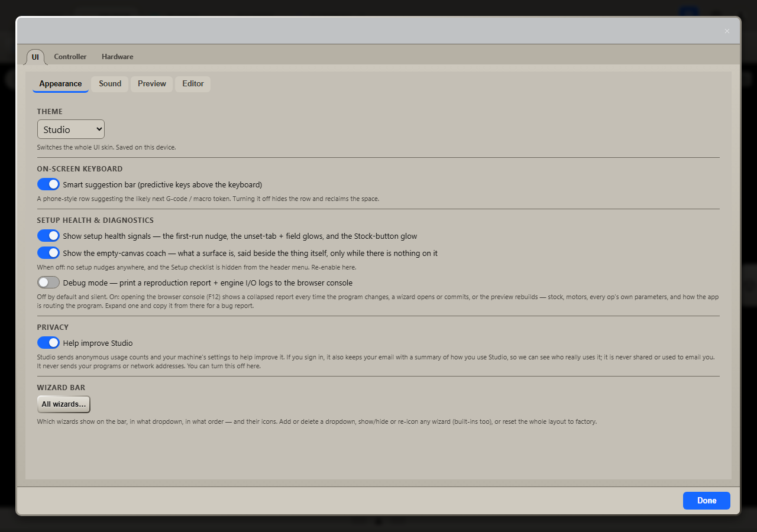Disable the Show setup health signals toggle
Image resolution: width=757 pixels, height=532 pixels.
coord(48,236)
